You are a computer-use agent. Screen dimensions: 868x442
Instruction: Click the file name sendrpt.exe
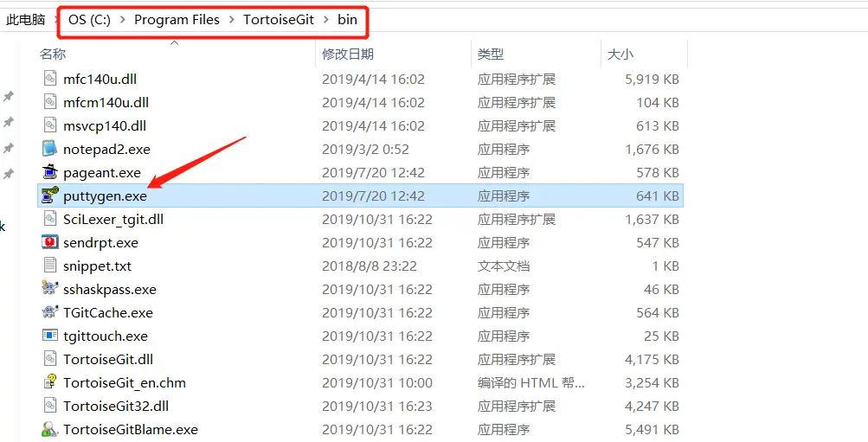click(100, 242)
